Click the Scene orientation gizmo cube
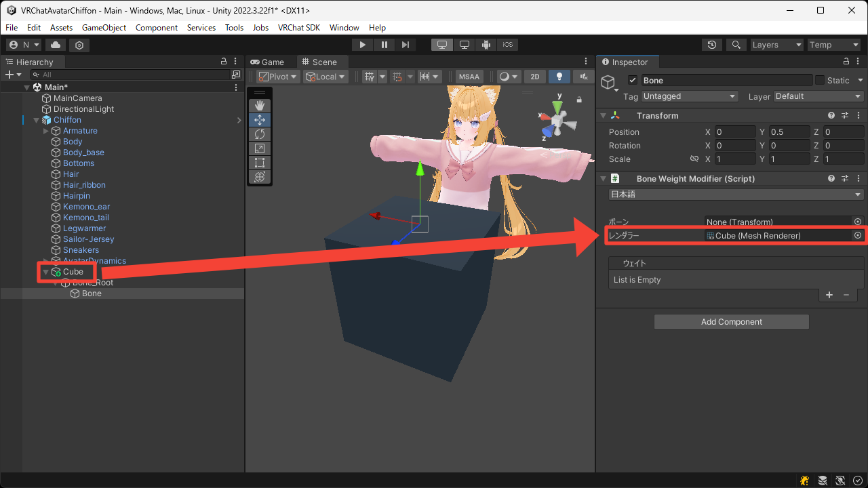868x488 pixels. click(557, 123)
